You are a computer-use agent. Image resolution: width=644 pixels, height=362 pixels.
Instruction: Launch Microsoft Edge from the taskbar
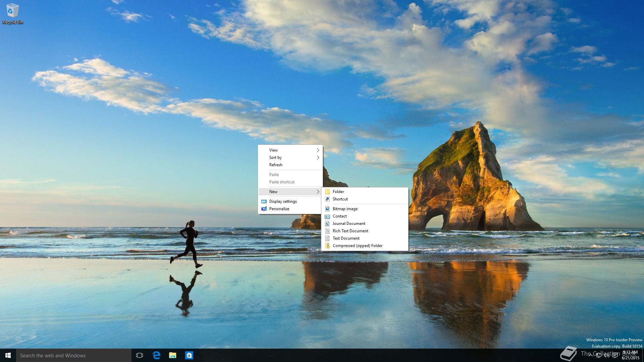pos(156,355)
